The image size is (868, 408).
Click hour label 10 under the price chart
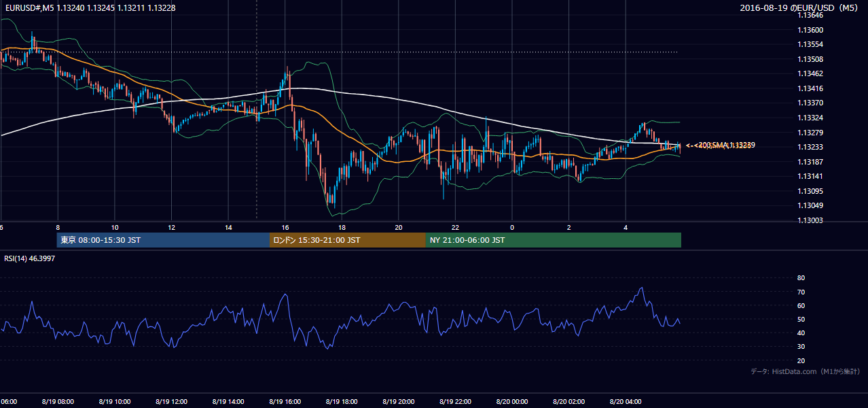pos(115,228)
